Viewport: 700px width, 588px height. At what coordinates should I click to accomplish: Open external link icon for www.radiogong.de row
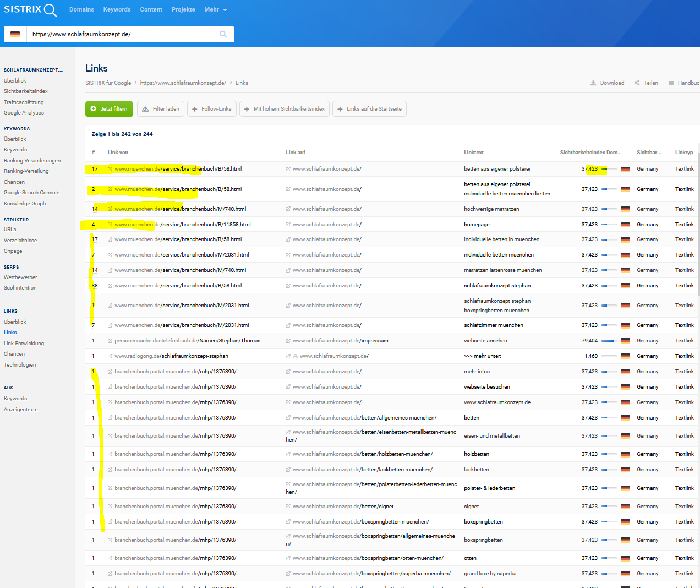(110, 356)
